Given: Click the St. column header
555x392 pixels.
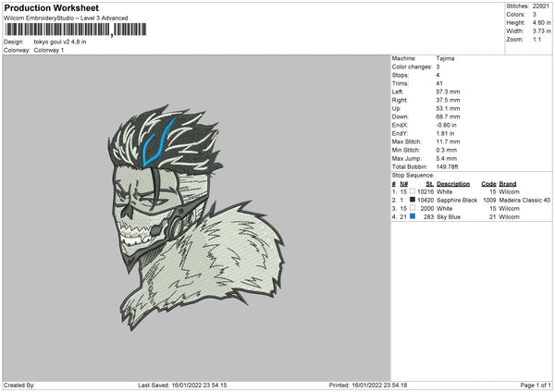Looking at the screenshot, I should pos(430,184).
